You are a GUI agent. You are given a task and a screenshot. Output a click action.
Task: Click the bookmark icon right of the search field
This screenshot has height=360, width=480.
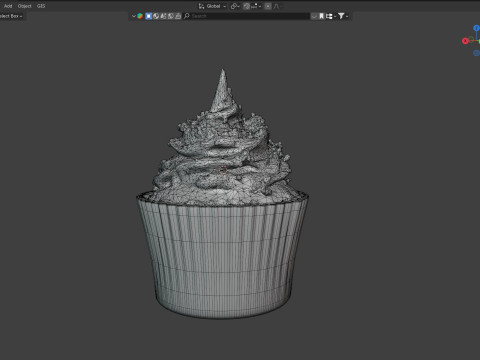coord(321,16)
